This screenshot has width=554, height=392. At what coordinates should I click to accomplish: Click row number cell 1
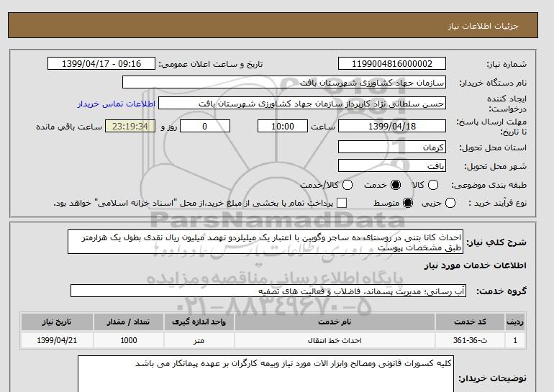(515, 340)
